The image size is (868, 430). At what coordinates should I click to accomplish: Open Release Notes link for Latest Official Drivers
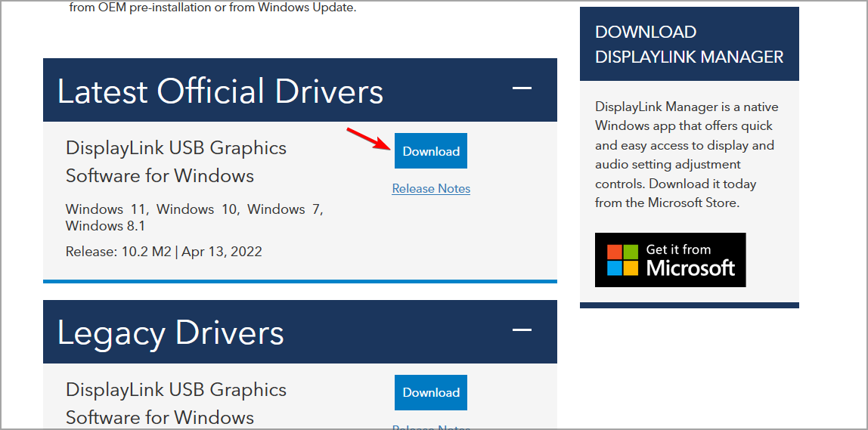click(431, 189)
